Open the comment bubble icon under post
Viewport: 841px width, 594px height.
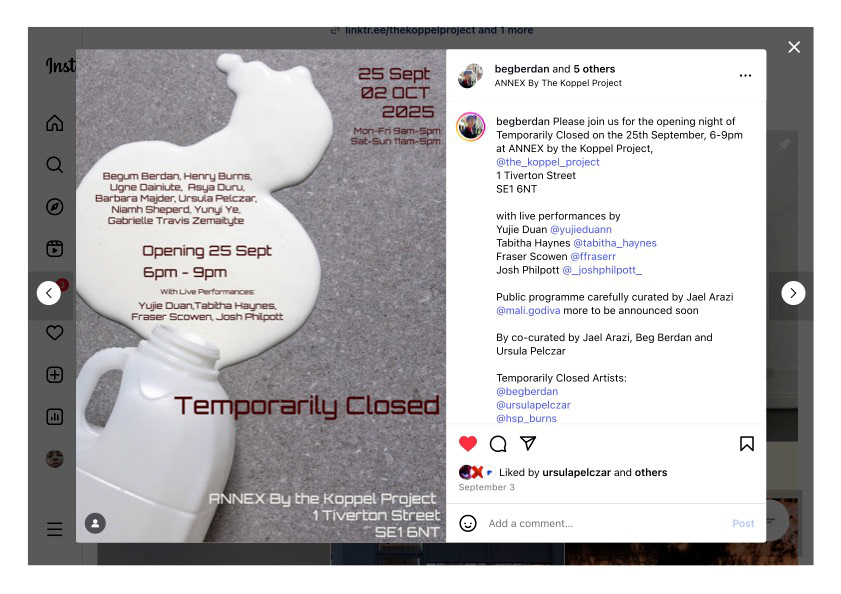click(498, 444)
